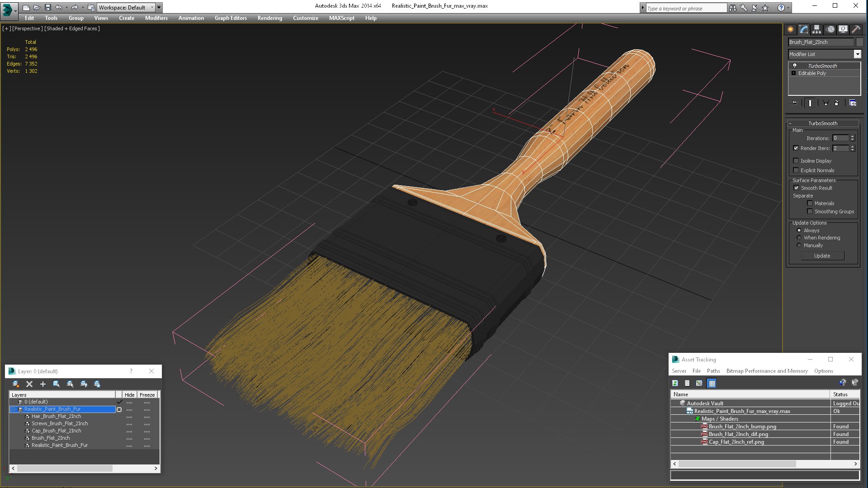This screenshot has width=868, height=488.
Task: Enable Explicit Normals checkbox
Action: (x=796, y=170)
